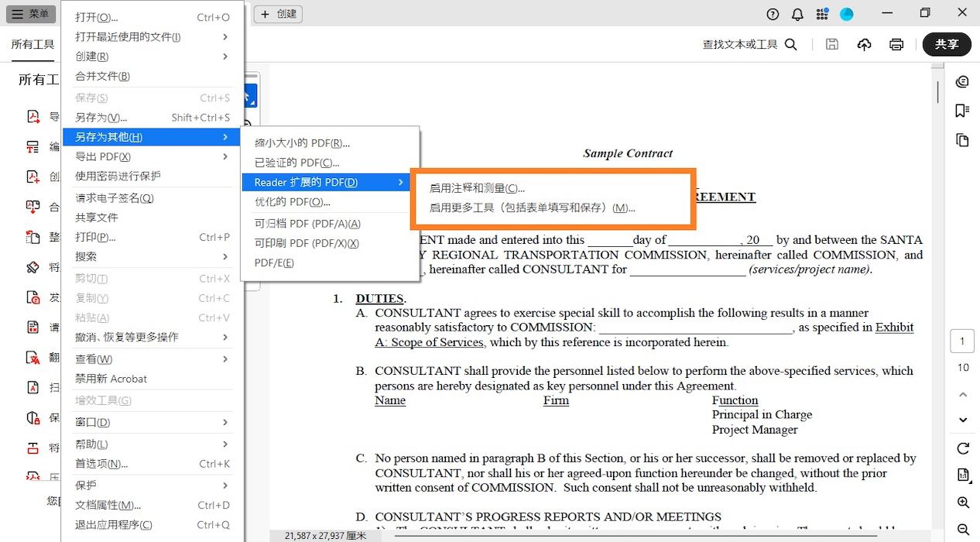Screen dimensions: 980x542
Task: Click the 共享 button
Action: tap(946, 44)
